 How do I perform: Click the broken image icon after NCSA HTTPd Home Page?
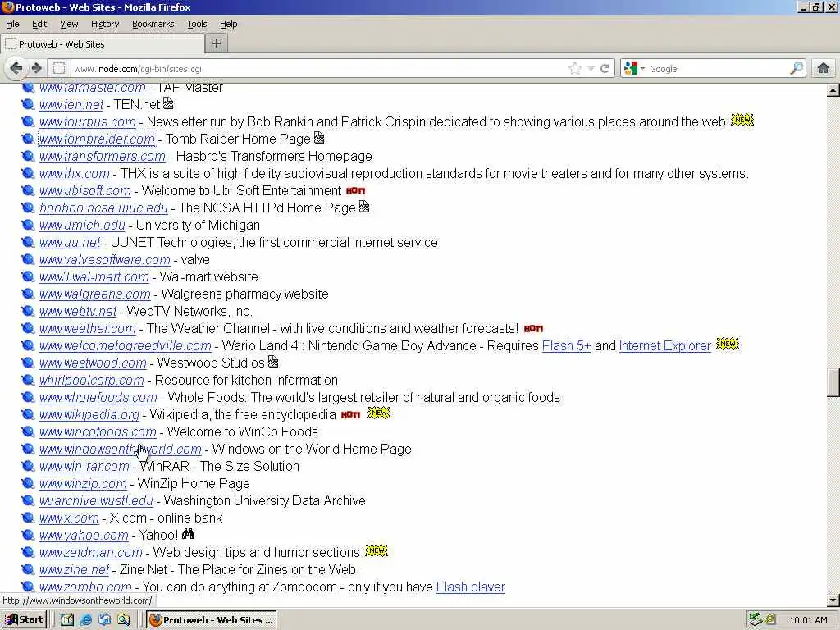[364, 206]
